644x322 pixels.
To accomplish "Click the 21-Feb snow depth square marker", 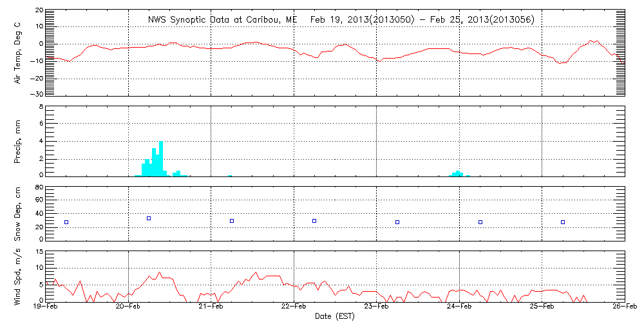I will 232,221.
